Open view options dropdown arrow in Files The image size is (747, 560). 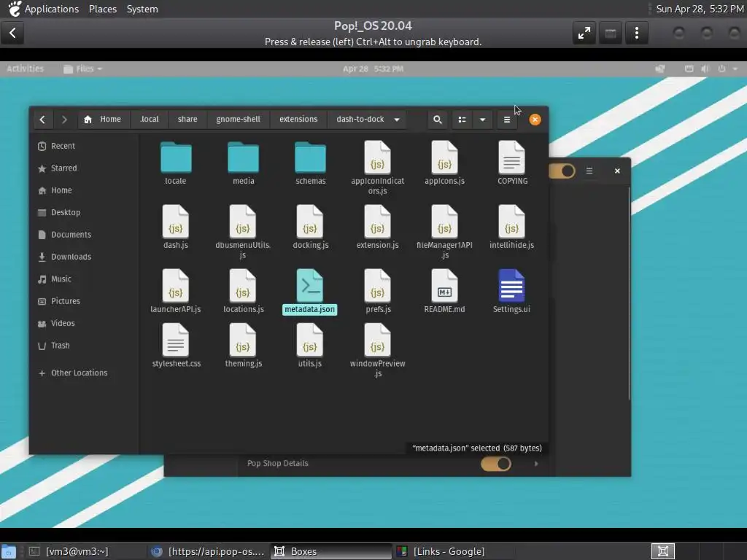coord(482,120)
